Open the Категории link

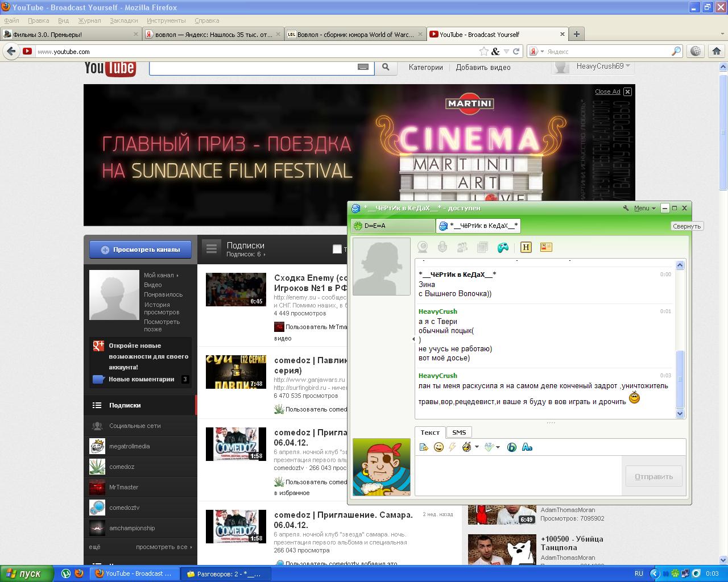pyautogui.click(x=425, y=67)
